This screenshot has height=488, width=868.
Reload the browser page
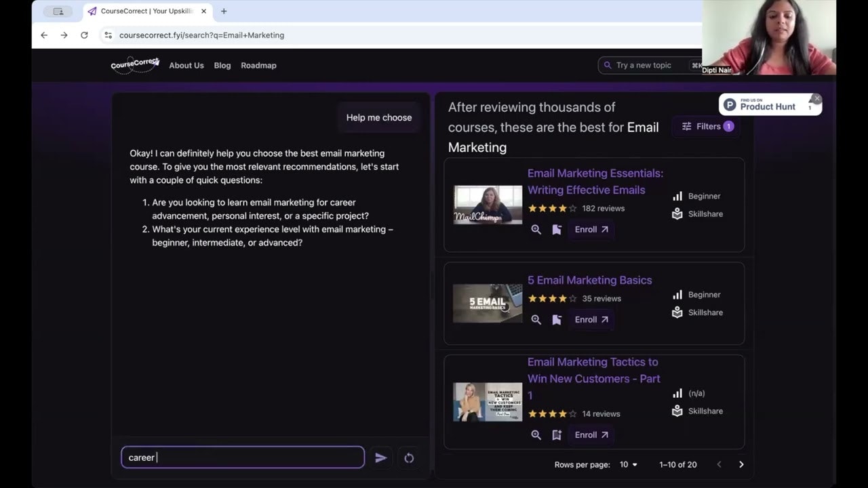pyautogui.click(x=84, y=35)
